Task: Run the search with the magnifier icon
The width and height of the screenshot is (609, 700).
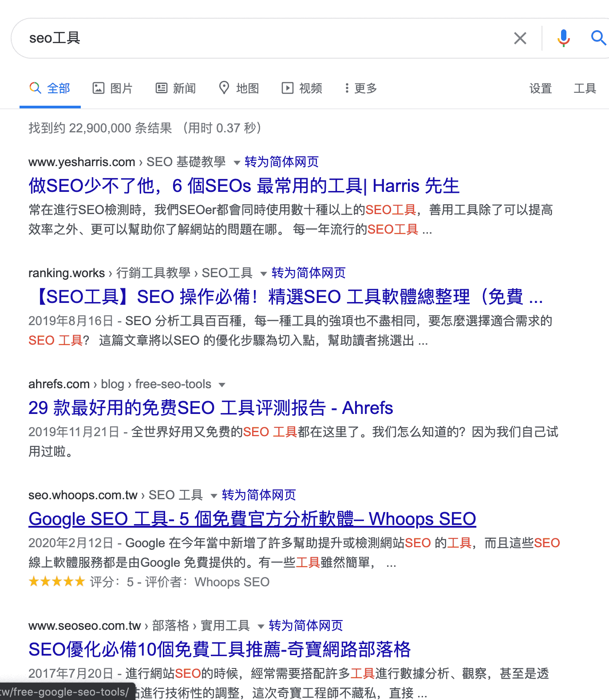Action: point(598,38)
